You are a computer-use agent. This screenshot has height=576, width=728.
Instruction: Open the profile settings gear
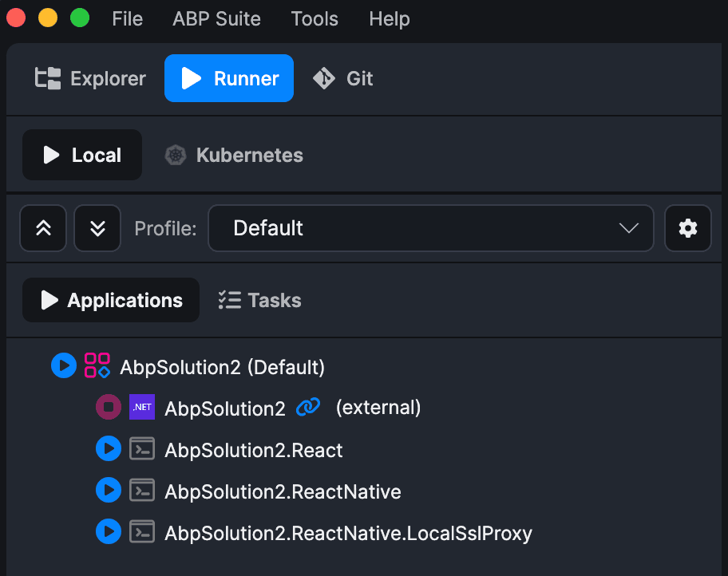pos(687,228)
